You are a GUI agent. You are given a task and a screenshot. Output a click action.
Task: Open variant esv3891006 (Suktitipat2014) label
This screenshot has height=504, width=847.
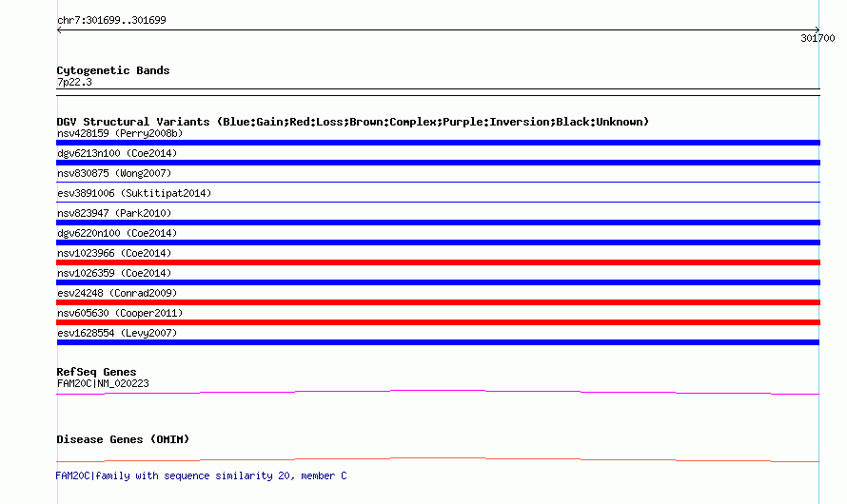[134, 193]
